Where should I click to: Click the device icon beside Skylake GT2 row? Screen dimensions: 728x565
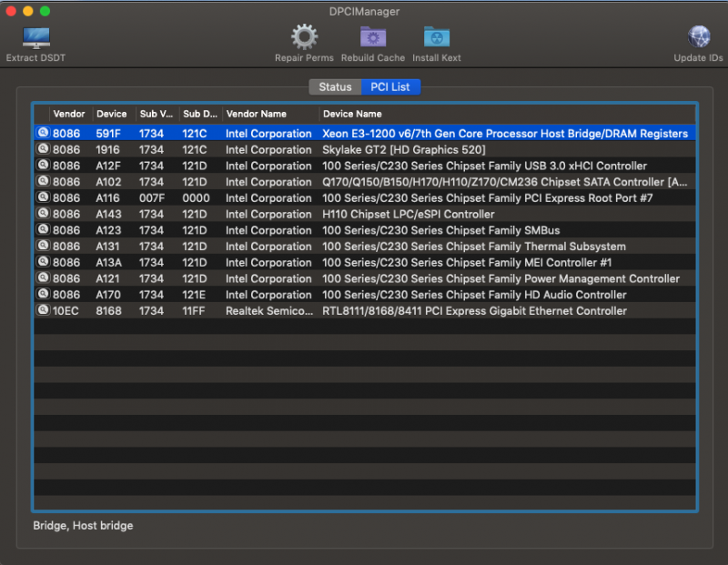coord(43,149)
